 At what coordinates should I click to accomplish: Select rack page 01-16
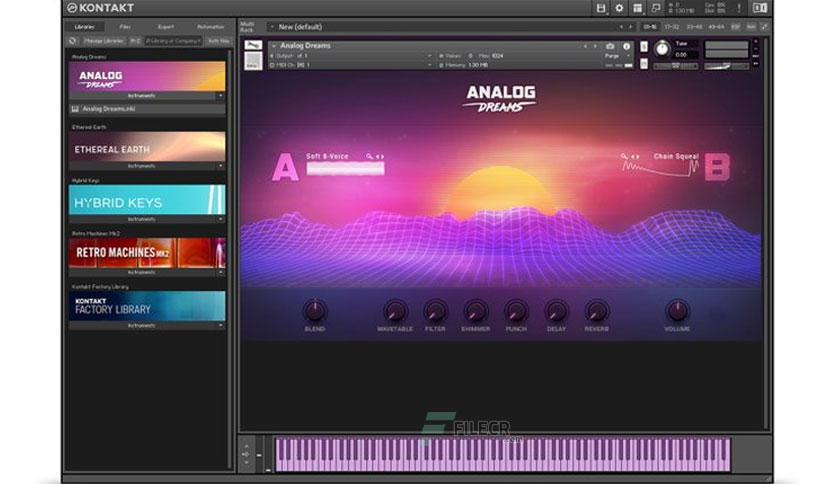tap(649, 27)
